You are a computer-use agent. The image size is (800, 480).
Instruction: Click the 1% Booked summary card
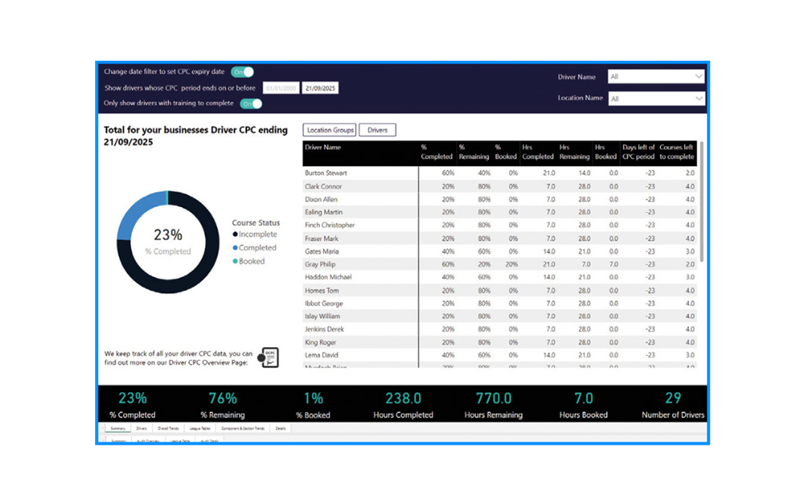(313, 405)
